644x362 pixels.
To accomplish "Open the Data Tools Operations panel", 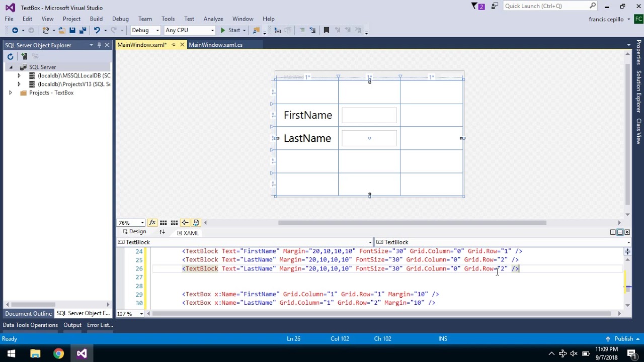I will point(30,325).
